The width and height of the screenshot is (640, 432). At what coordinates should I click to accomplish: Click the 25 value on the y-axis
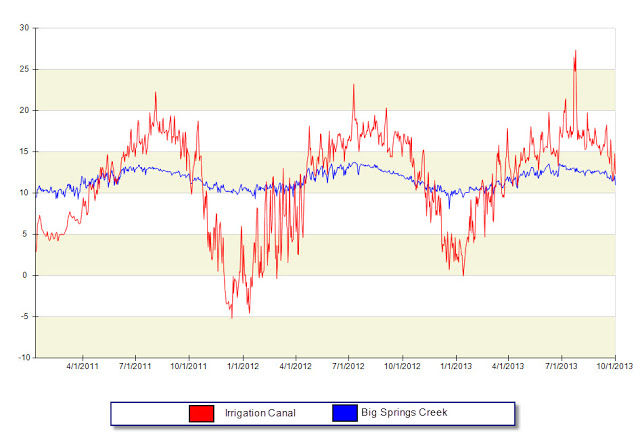click(24, 69)
